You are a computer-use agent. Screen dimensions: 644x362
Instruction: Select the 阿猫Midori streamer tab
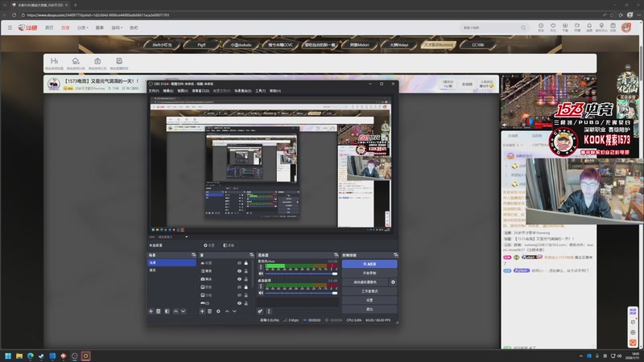(x=360, y=45)
